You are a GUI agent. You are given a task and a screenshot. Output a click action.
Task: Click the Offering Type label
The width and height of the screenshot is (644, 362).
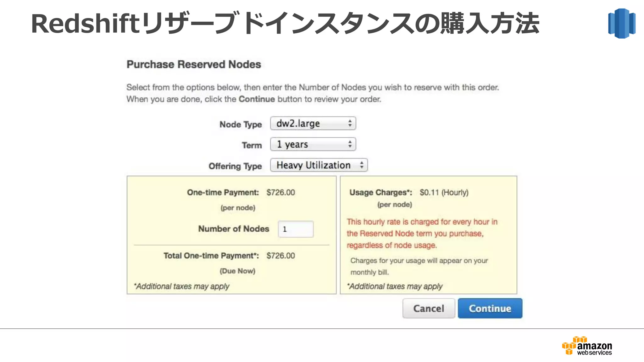[x=235, y=166]
